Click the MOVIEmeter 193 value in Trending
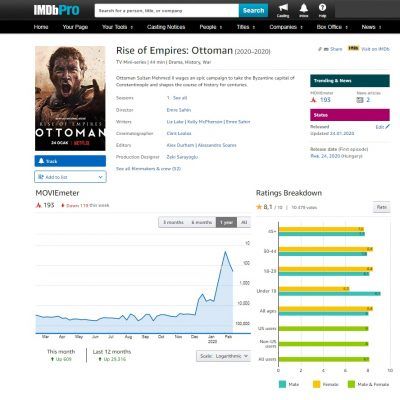 click(325, 100)
